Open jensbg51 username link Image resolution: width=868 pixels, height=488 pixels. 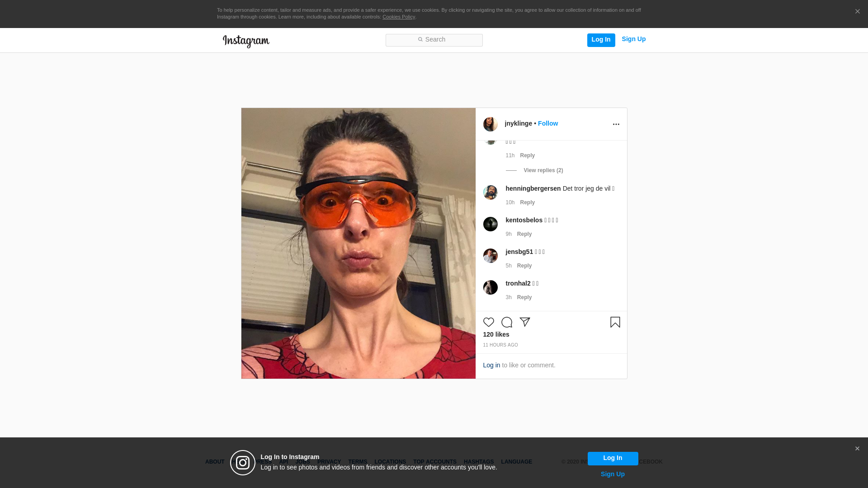[x=519, y=252]
